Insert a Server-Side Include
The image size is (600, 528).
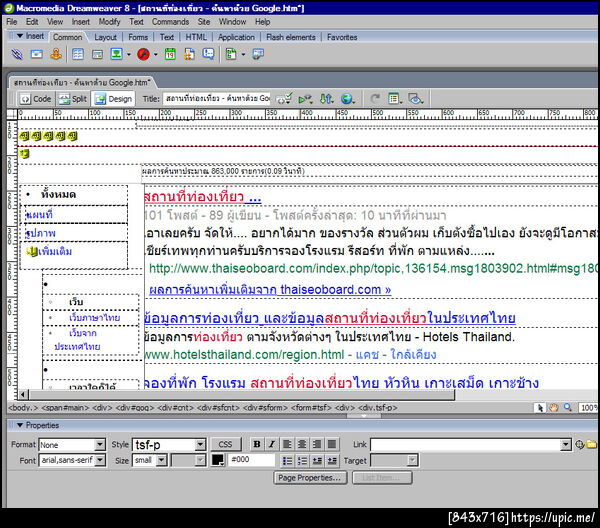click(189, 54)
